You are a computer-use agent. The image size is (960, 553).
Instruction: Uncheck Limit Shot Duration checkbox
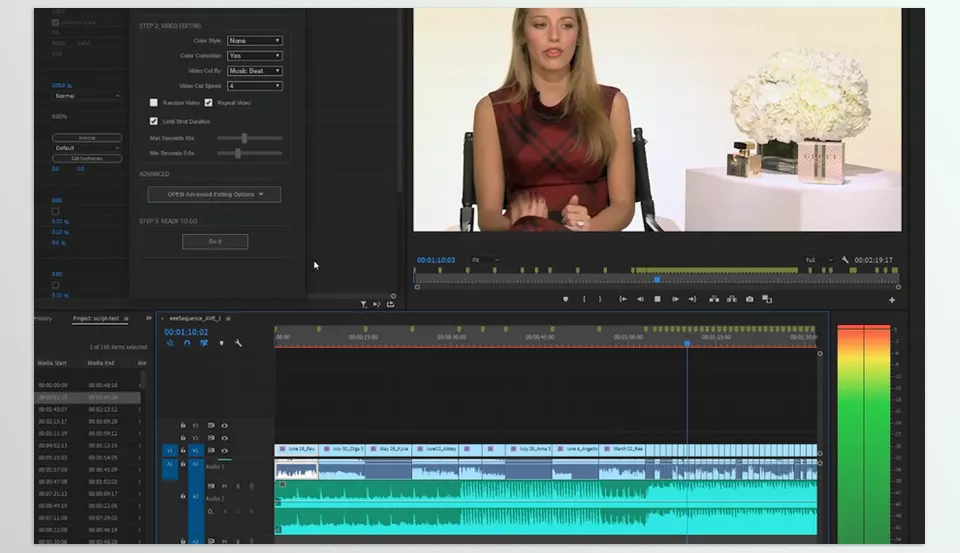coord(154,121)
